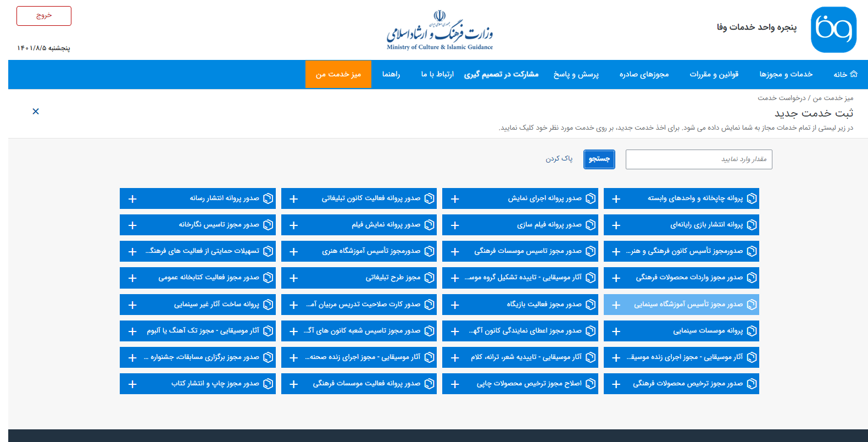The image size is (868, 442).
Task: Click cube icon of صدور مجوز واردات محصولات فرهنگی
Action: 752,278
